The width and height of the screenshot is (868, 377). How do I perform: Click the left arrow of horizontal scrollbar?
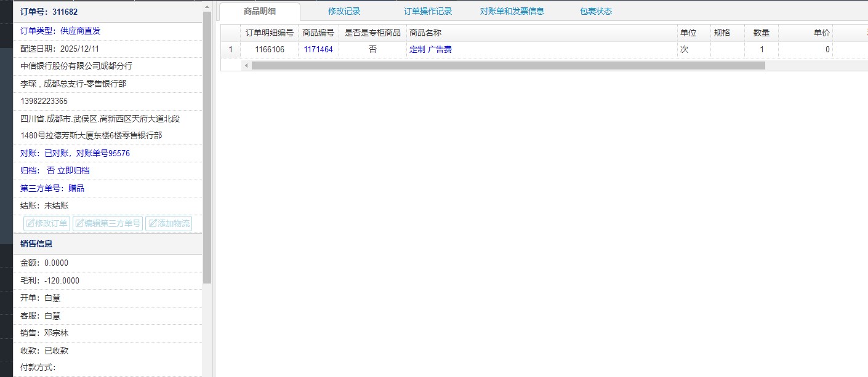point(246,65)
